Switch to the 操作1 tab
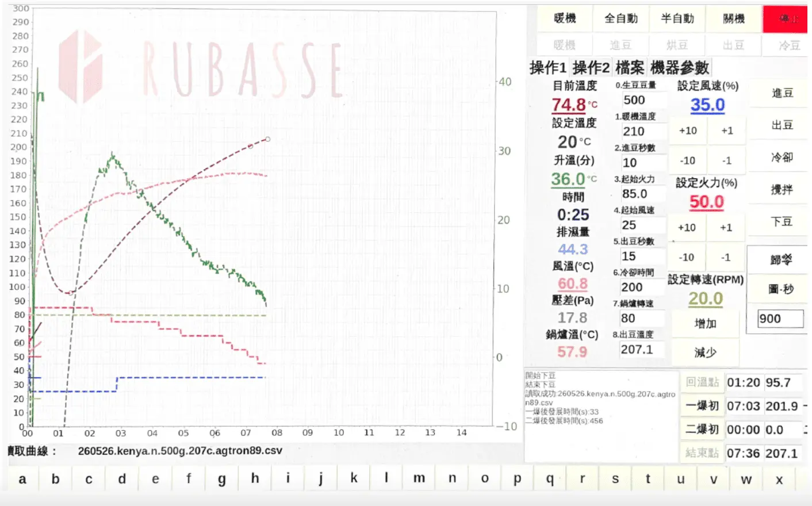 (x=548, y=68)
